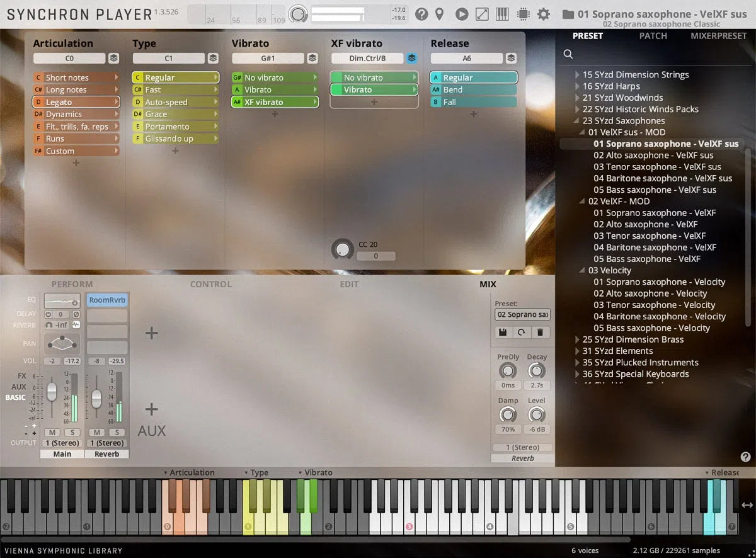
Task: Click the layers icon beside Articulation C0
Action: point(113,59)
